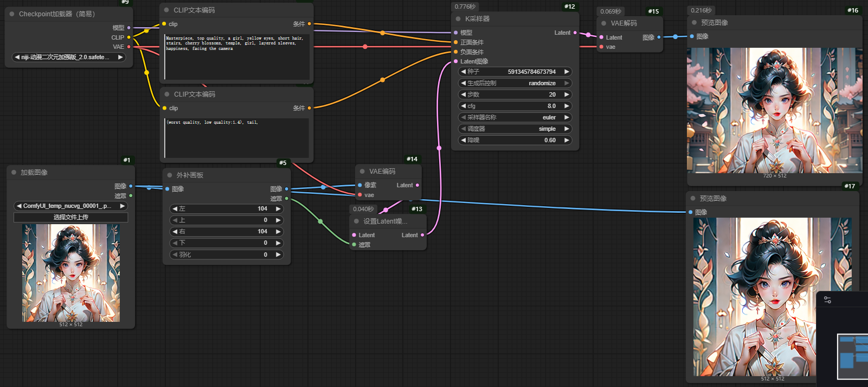The height and width of the screenshot is (387, 868).
Task: Open the 采样器名称 euler dropdown
Action: click(x=515, y=117)
